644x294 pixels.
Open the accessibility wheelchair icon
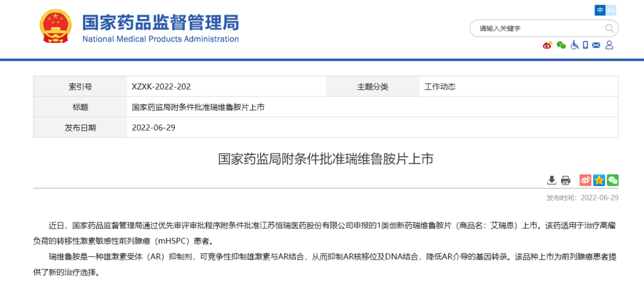pyautogui.click(x=574, y=45)
